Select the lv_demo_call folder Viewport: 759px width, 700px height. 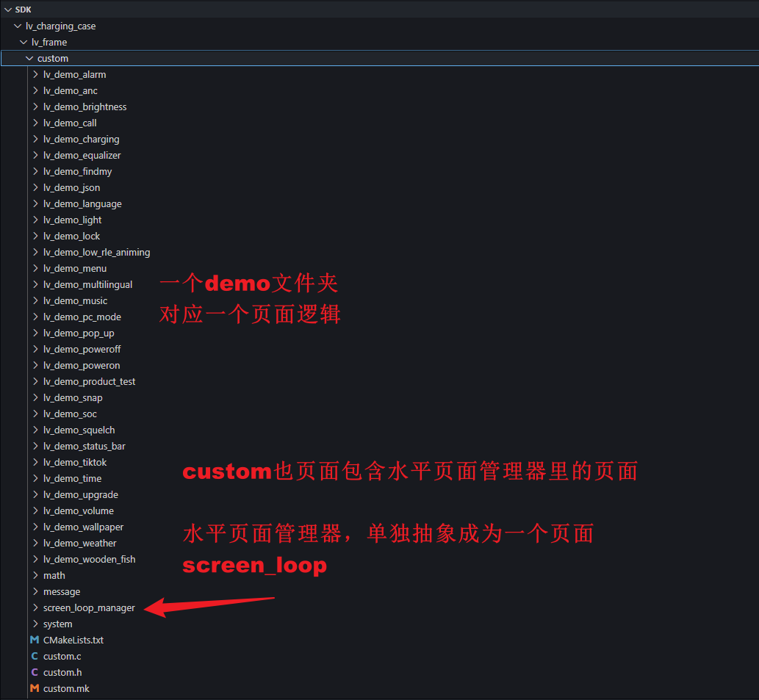click(x=70, y=123)
